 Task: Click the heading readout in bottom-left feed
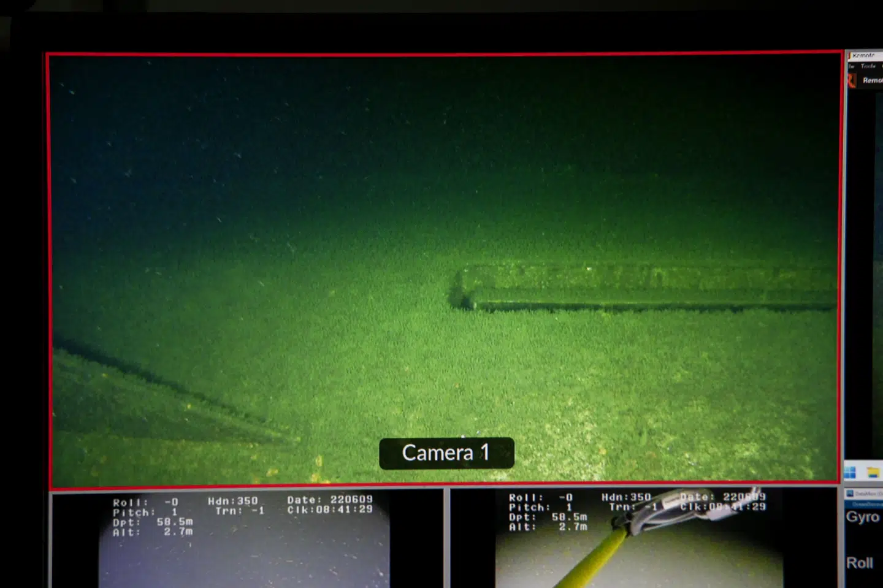232,501
